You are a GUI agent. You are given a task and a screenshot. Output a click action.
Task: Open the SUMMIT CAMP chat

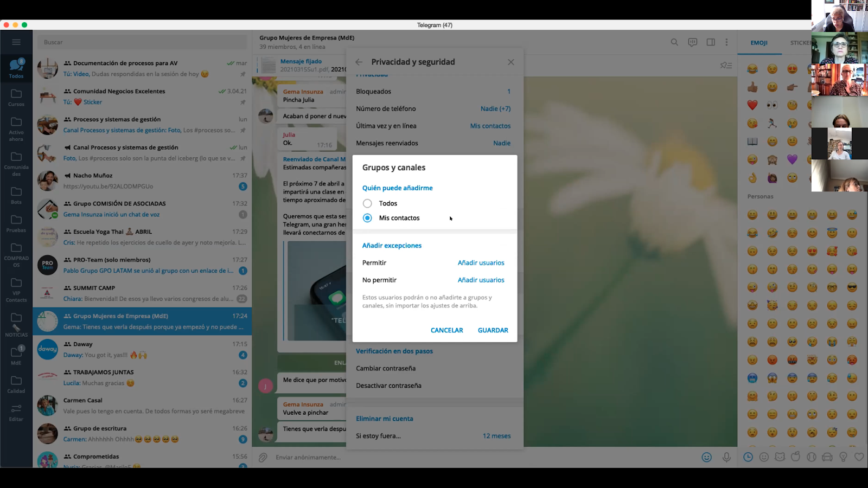[x=142, y=293]
